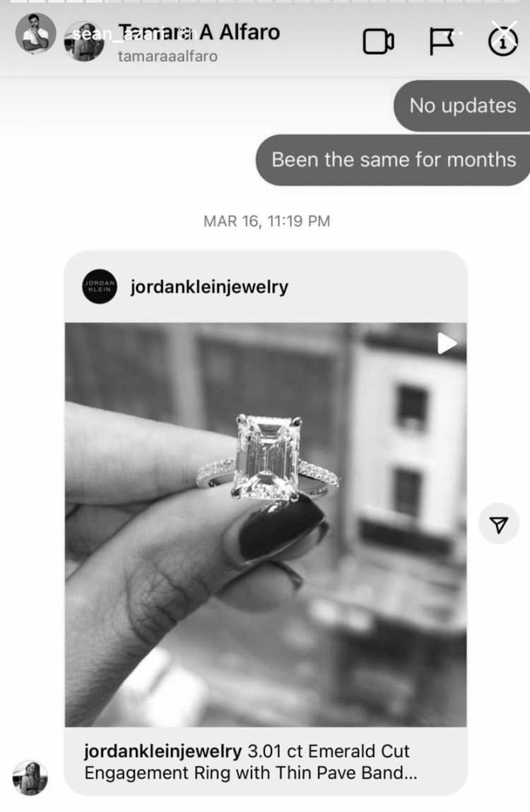Tap the jordankleinjewelry name in caption

coord(163,751)
